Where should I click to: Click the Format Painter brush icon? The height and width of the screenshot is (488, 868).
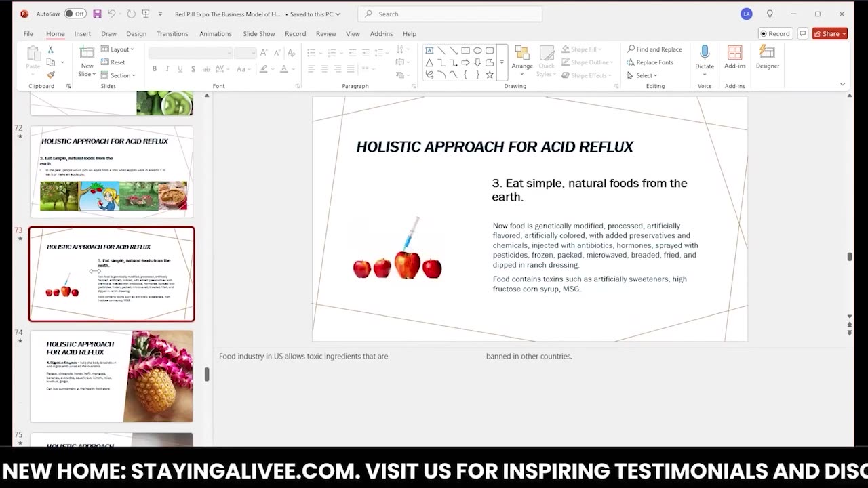(50, 75)
